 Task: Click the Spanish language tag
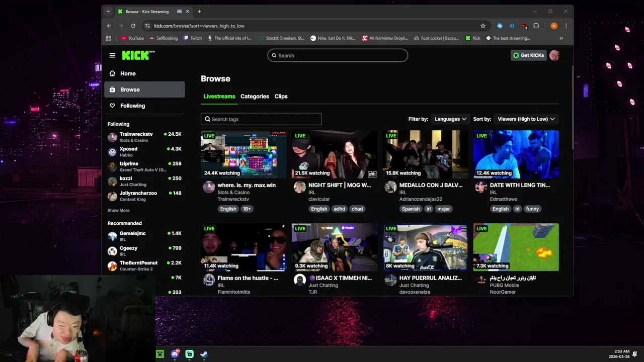tap(411, 209)
